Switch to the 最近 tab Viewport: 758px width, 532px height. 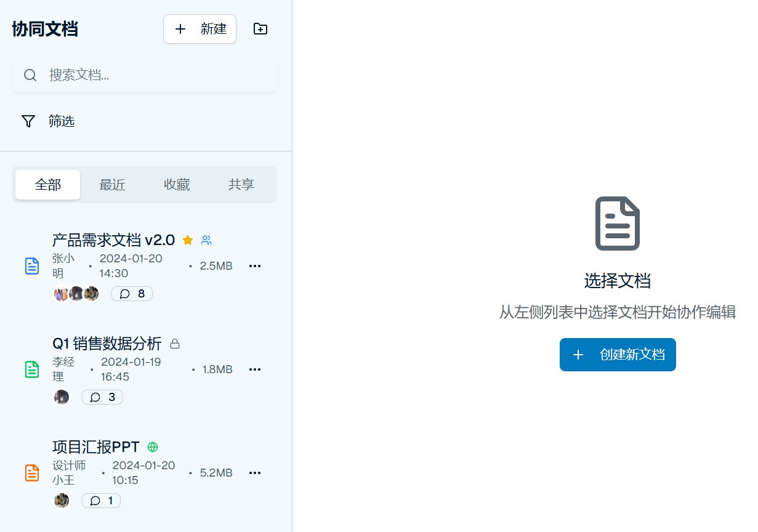coord(112,185)
